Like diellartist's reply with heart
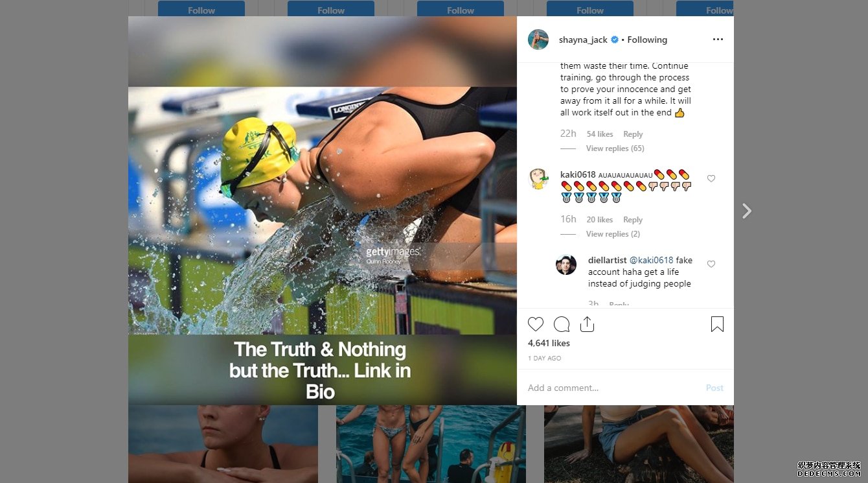 pyautogui.click(x=711, y=264)
